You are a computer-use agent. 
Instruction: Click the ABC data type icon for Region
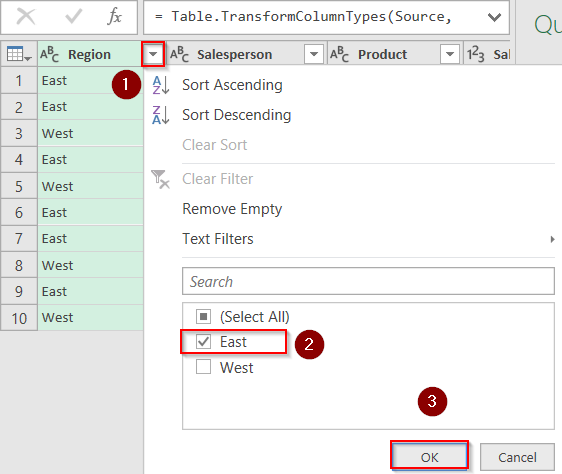point(49,54)
